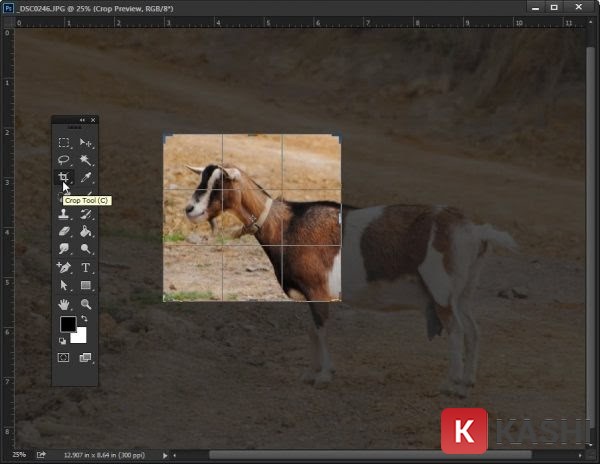Image resolution: width=600 pixels, height=464 pixels.
Task: Click the horizontal scrollbar right arrow
Action: 580,455
